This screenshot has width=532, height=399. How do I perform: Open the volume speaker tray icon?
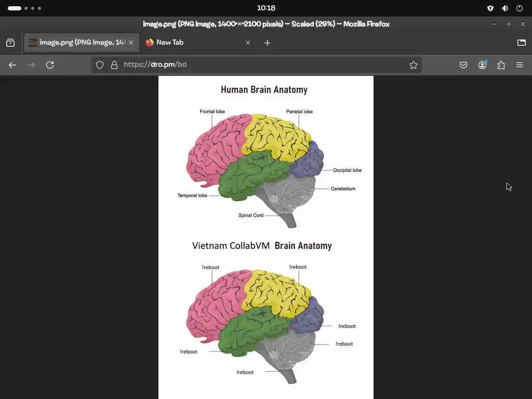pos(505,8)
